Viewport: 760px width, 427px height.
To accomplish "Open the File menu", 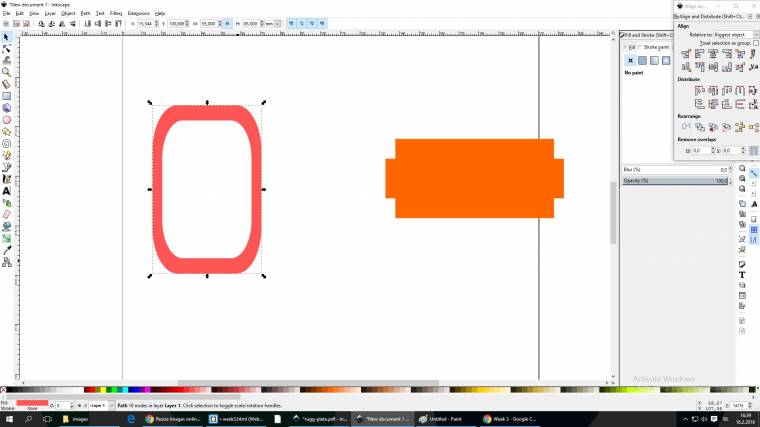I will point(6,13).
